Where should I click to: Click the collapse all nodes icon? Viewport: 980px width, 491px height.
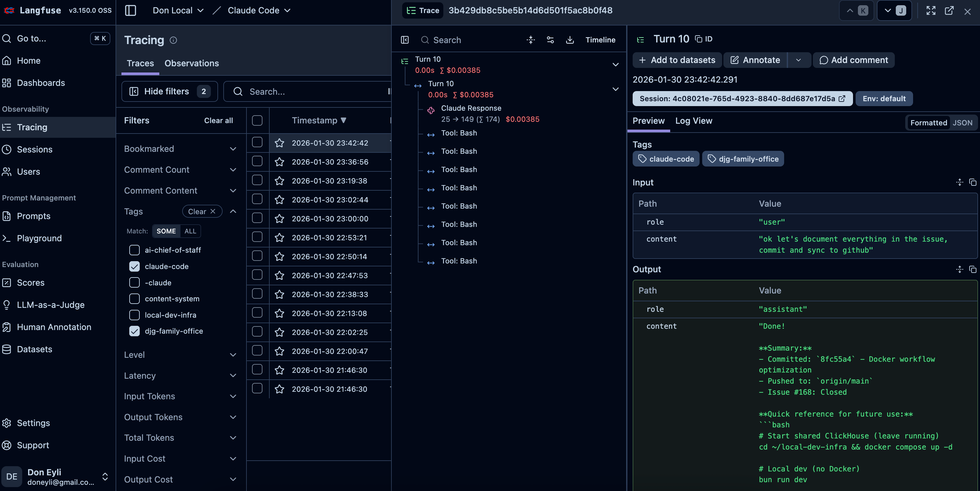pyautogui.click(x=531, y=40)
